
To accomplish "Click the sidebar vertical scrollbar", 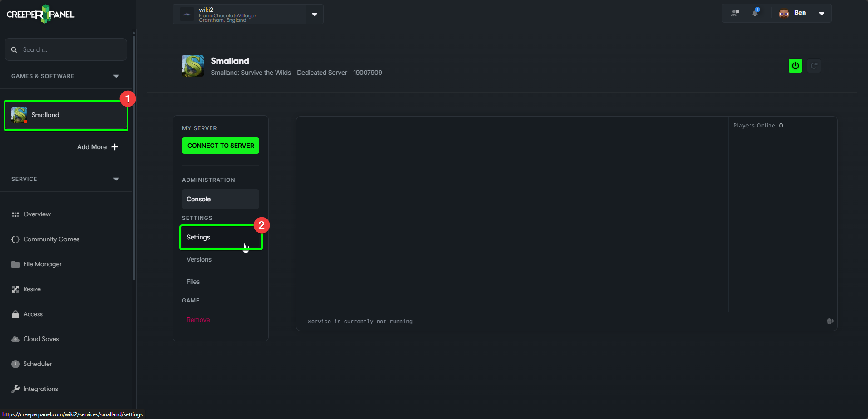I will (x=134, y=157).
